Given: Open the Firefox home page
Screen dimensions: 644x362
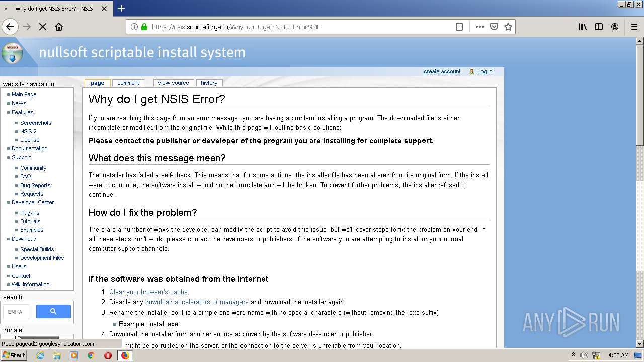Looking at the screenshot, I should point(59,27).
